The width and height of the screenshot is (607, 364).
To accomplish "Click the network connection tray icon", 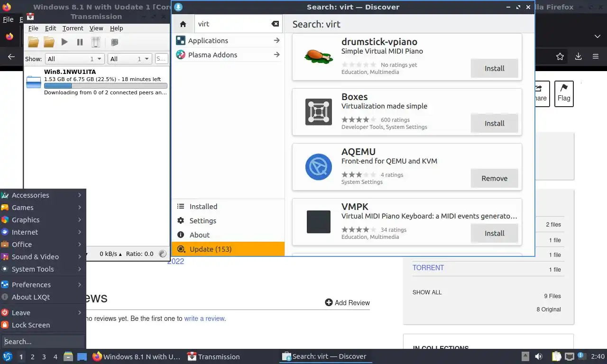I will tap(570, 356).
